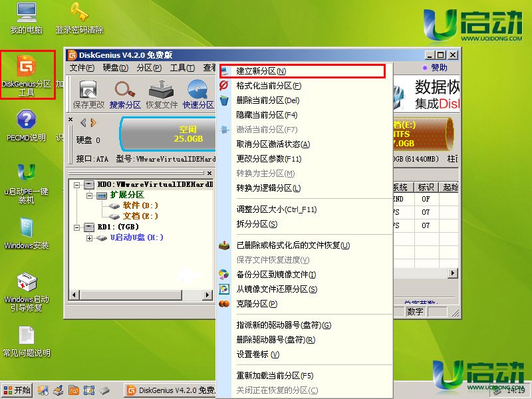Open the 开始 start button
532x399 pixels.
[17, 390]
